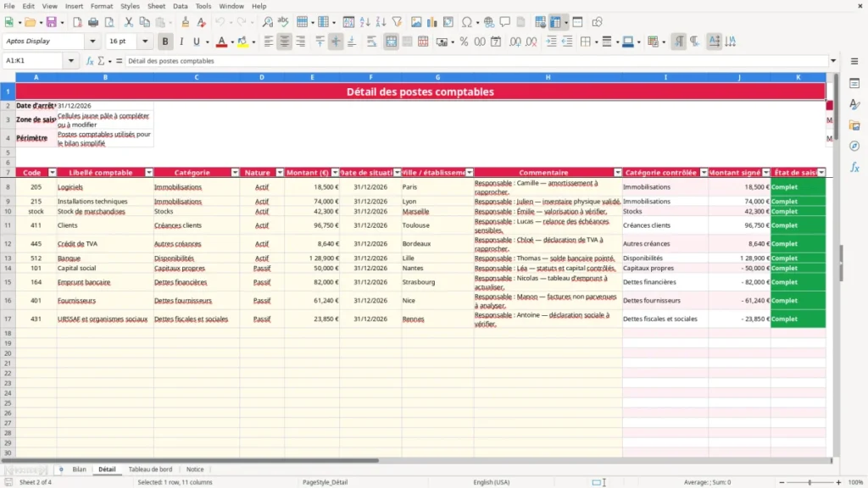Toggle Wrap Text button
This screenshot has height=488, width=868.
pyautogui.click(x=371, y=42)
